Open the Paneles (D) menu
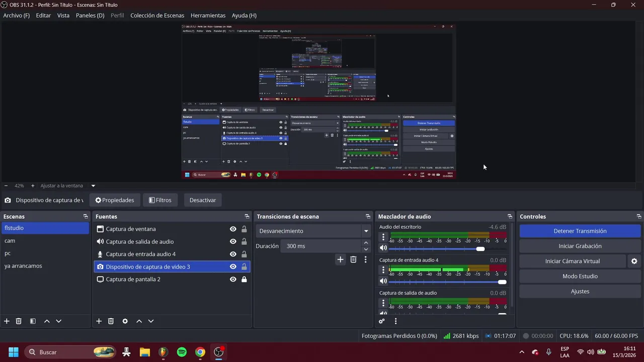Image resolution: width=644 pixels, height=362 pixels. pos(90,15)
